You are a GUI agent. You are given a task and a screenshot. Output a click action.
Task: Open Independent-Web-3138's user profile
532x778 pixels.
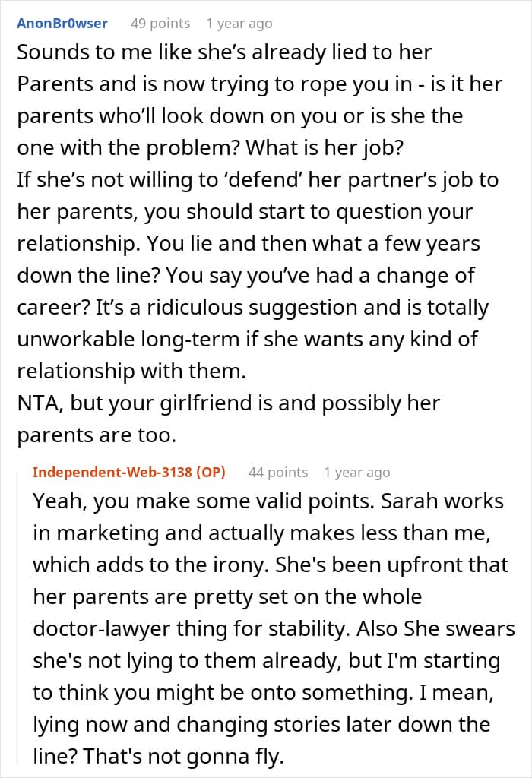click(x=112, y=472)
